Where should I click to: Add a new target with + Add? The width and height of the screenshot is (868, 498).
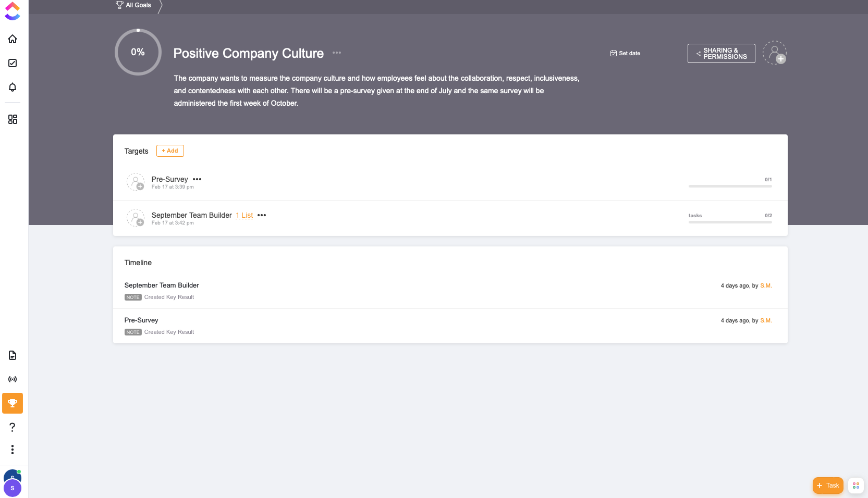click(x=170, y=151)
